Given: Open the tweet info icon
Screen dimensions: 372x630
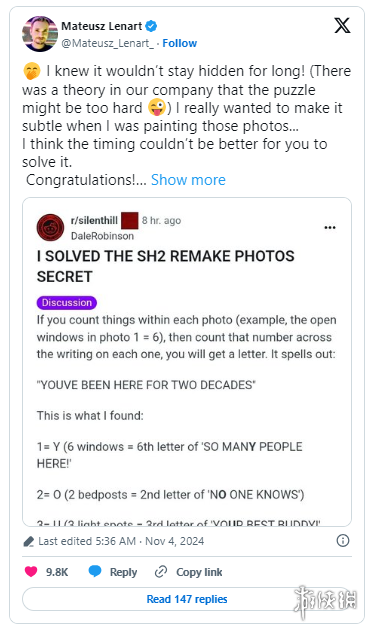Looking at the screenshot, I should point(343,540).
